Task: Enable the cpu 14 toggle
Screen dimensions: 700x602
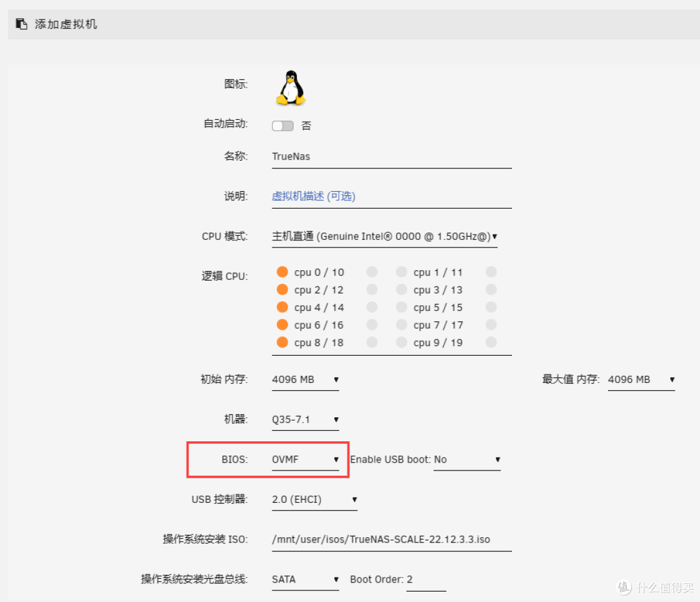Action: pyautogui.click(x=372, y=307)
